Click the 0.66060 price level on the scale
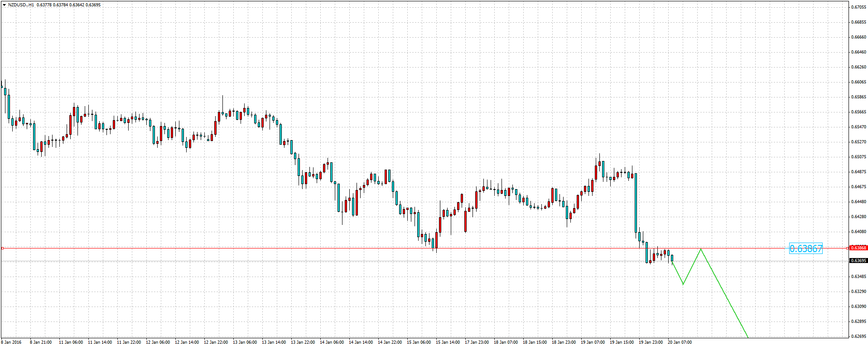The image size is (868, 346). [858, 82]
